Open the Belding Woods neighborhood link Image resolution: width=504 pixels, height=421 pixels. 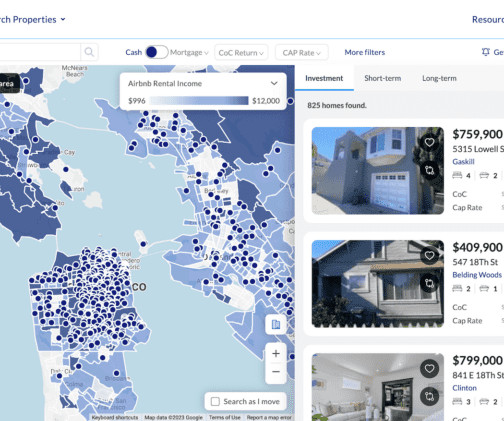(x=477, y=275)
